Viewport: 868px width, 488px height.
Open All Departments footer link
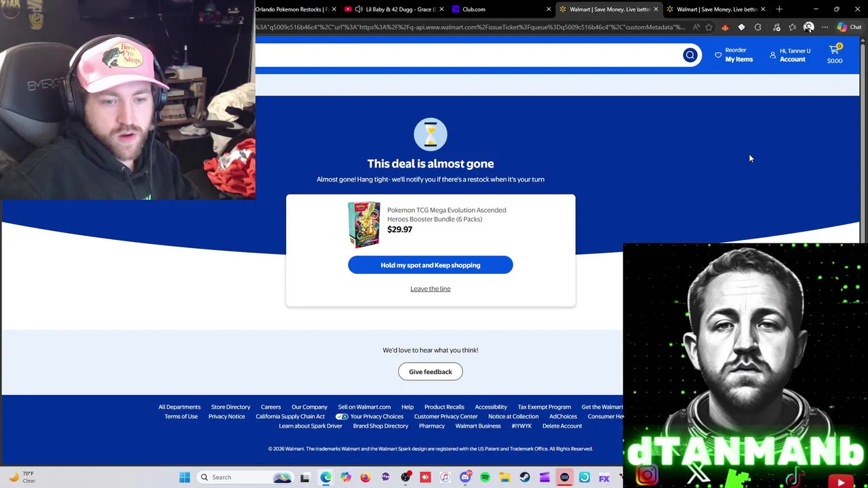pyautogui.click(x=180, y=407)
